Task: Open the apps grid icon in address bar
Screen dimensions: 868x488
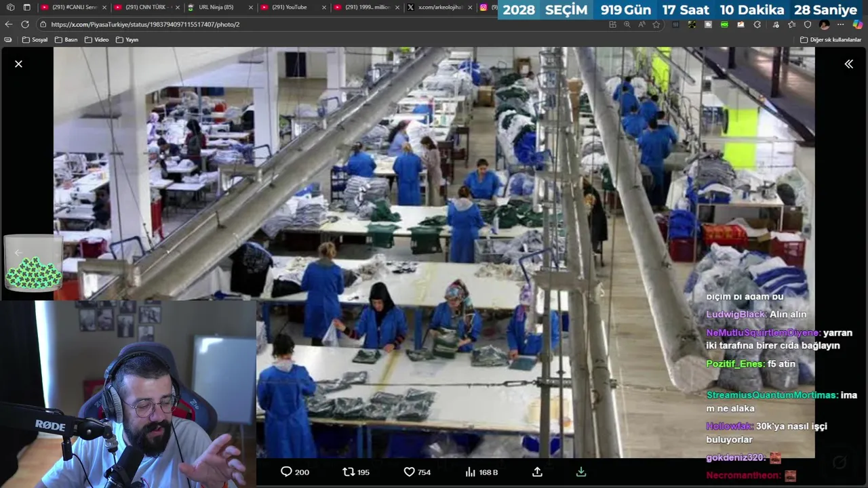Action: [x=612, y=24]
